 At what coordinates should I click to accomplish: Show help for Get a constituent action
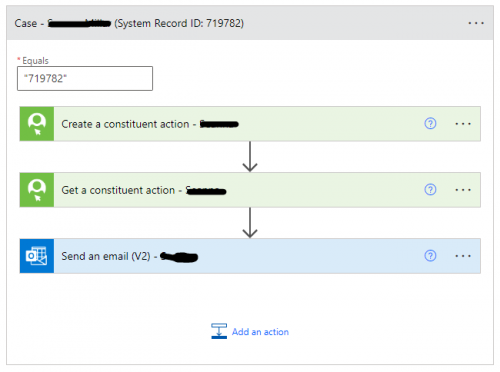click(430, 189)
